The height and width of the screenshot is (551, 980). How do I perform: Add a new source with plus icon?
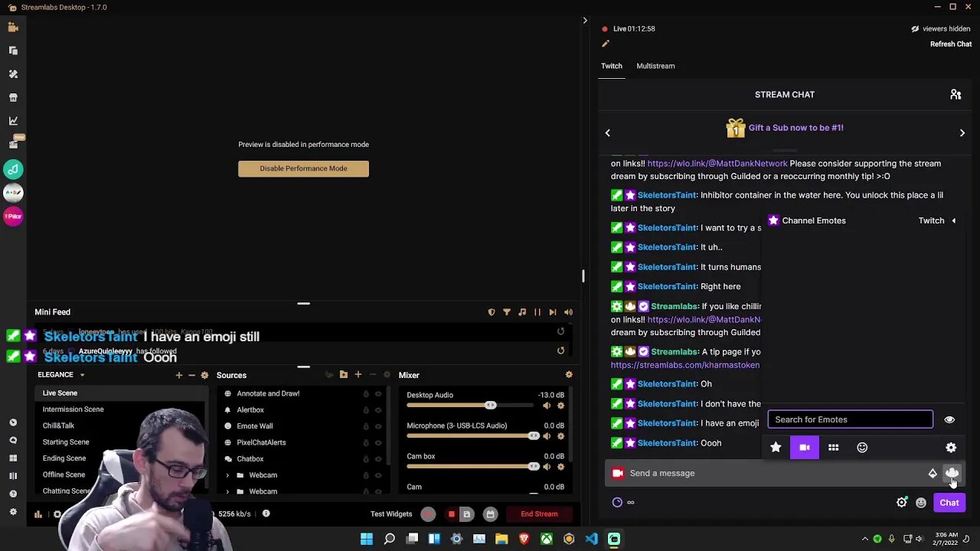[x=358, y=375]
